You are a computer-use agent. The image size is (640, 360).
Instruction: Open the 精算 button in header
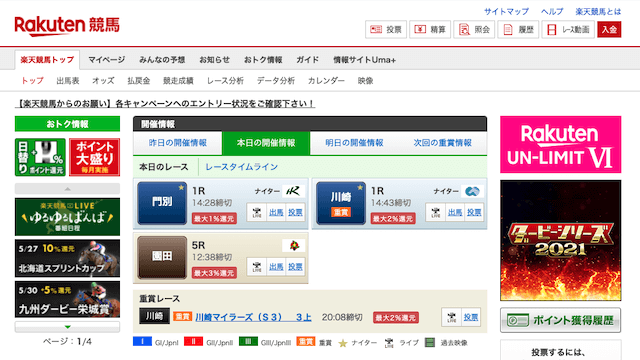pos(430,29)
